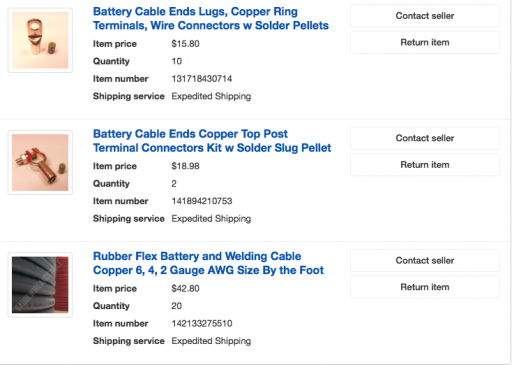Select the $18.98 item price

click(185, 166)
